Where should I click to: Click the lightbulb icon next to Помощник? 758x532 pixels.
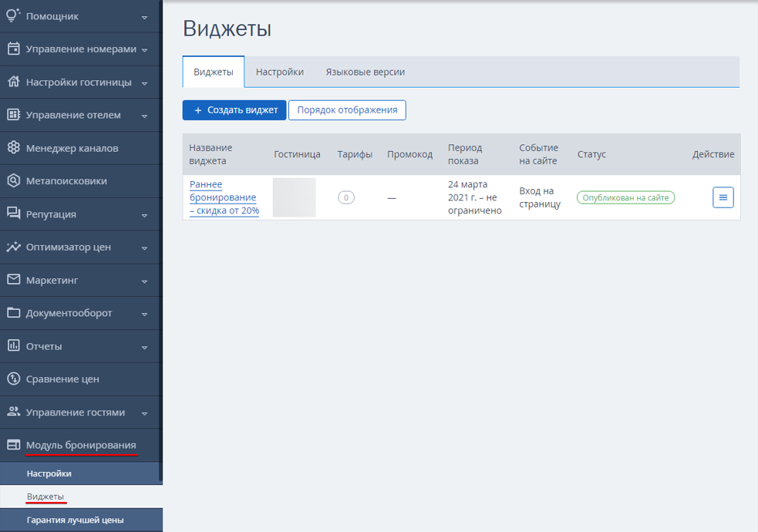13,15
